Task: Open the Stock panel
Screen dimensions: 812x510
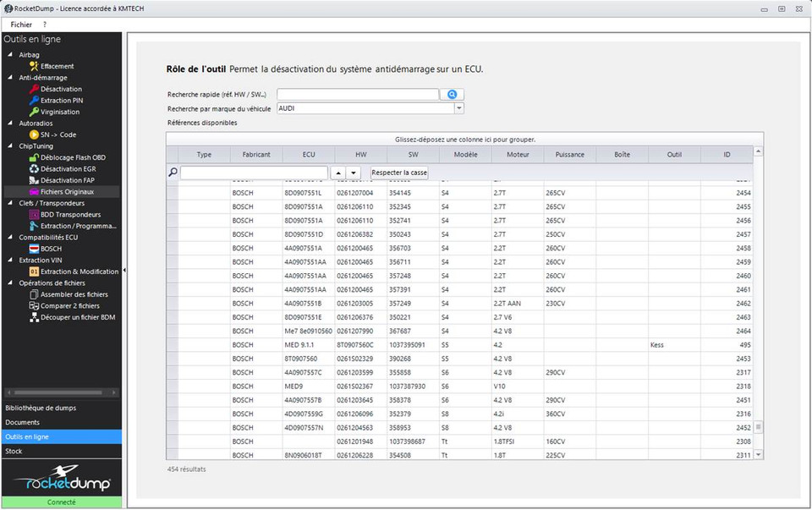Action: pos(14,451)
